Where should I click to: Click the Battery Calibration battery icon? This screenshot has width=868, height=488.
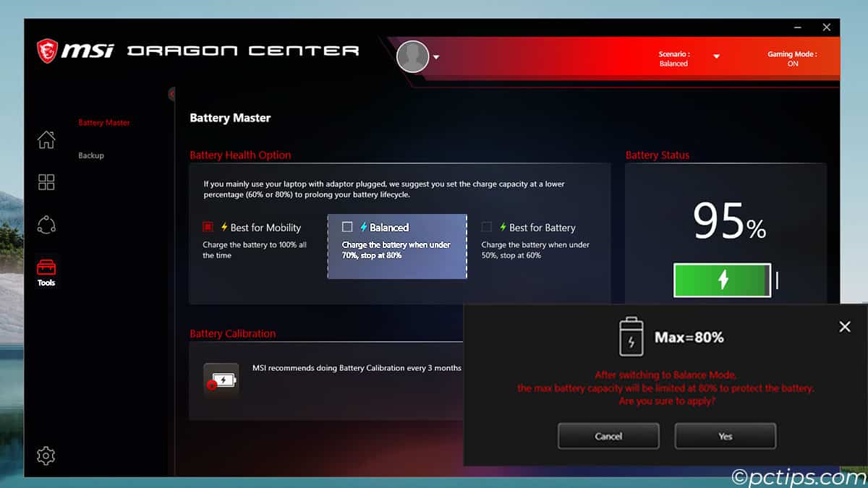point(221,379)
